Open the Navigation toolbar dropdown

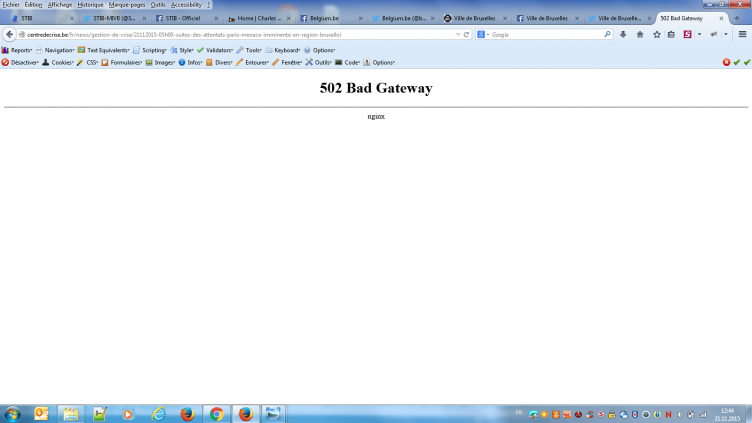coord(55,50)
